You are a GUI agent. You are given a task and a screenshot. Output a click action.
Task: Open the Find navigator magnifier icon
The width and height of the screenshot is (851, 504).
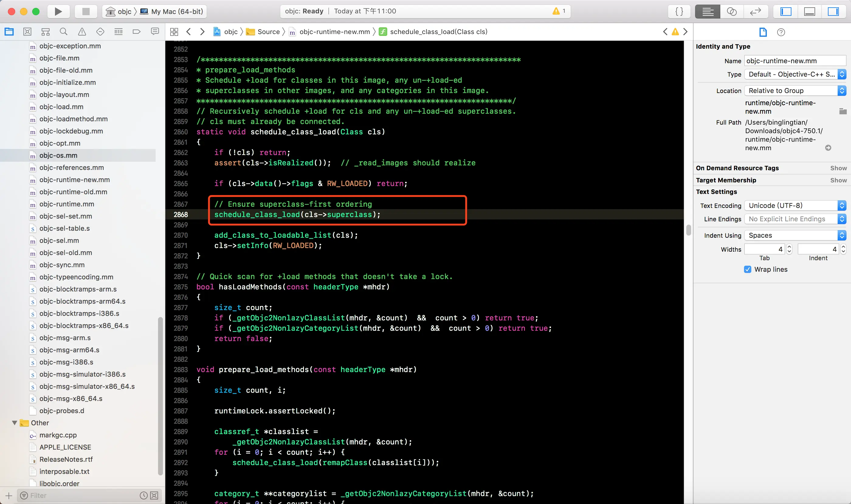[x=64, y=32]
